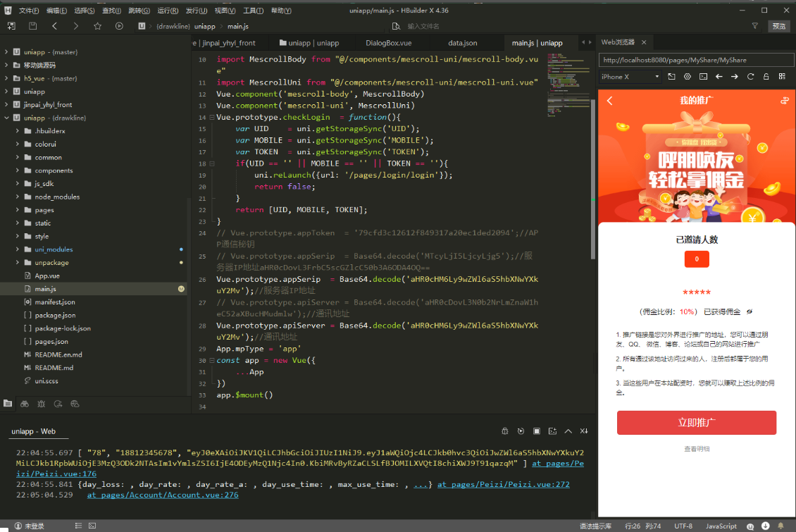Expand the components folder
Viewport: 796px width, 532px height.
[18, 171]
